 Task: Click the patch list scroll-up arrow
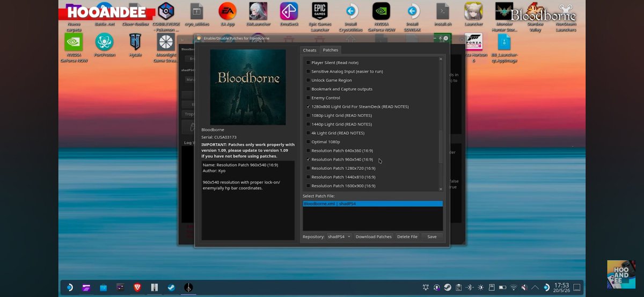441,59
